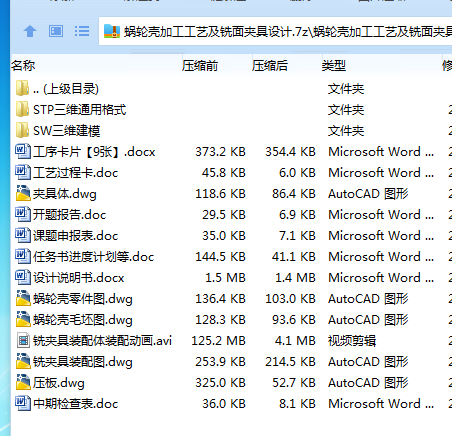The image size is (452, 436).
Task: Select the AutoCAD icon of 蜗轮壳毛坯图.dwg
Action: pyautogui.click(x=23, y=319)
